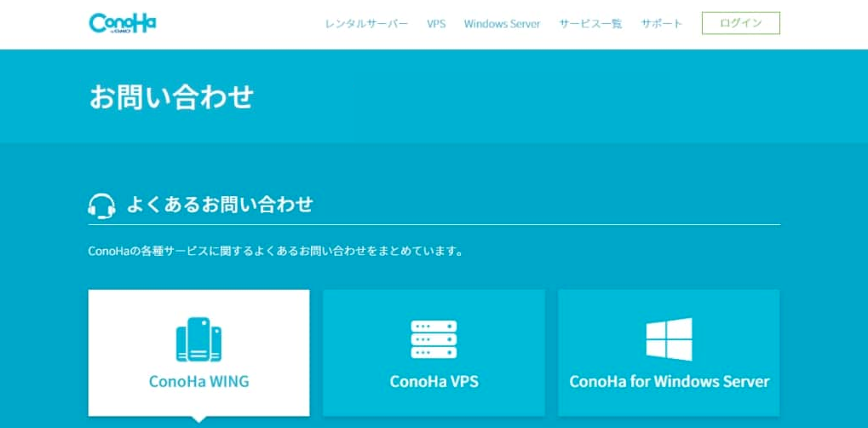Open the サポート menu item
The image size is (868, 428).
(662, 24)
